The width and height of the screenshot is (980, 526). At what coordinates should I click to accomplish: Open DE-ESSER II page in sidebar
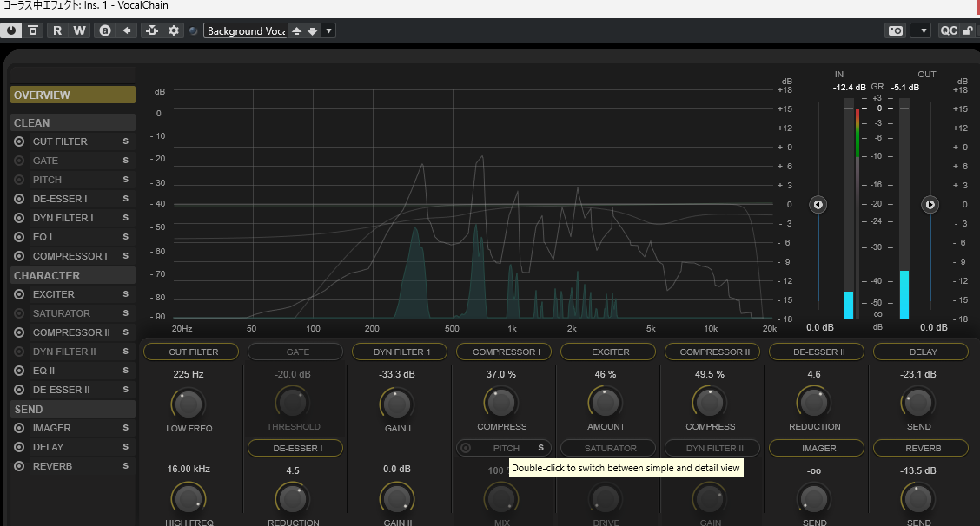61,390
